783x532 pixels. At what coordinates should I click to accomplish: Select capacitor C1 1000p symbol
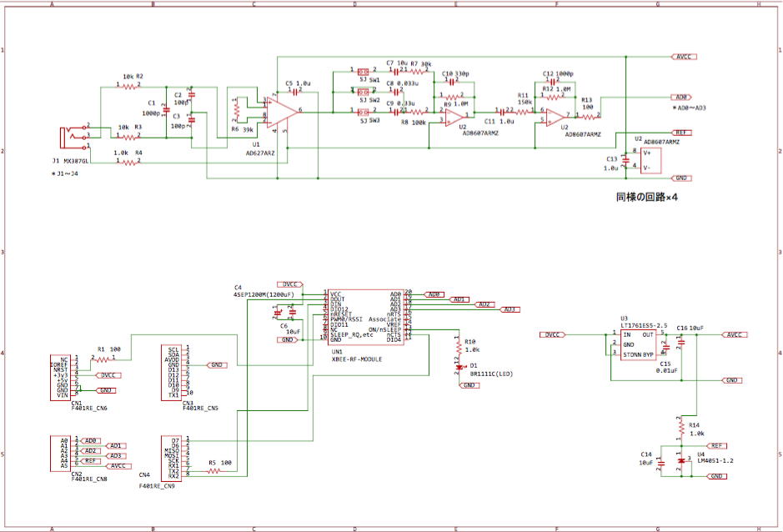166,110
